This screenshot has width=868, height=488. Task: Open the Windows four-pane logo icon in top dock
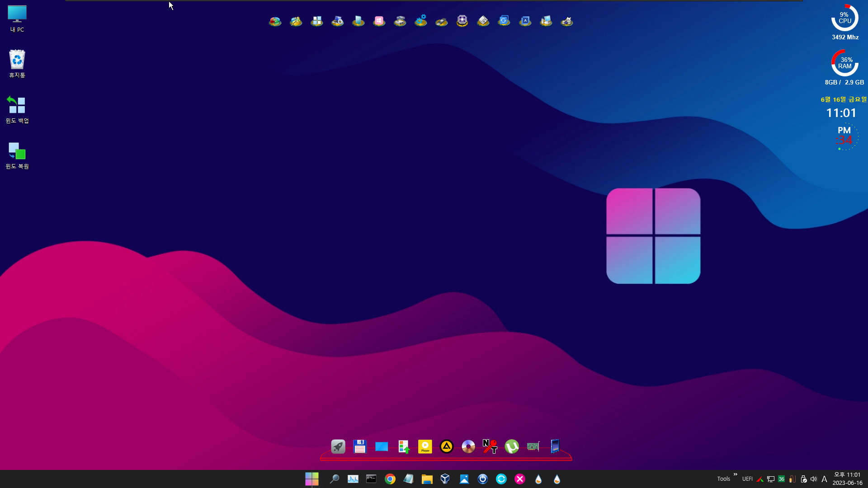316,21
